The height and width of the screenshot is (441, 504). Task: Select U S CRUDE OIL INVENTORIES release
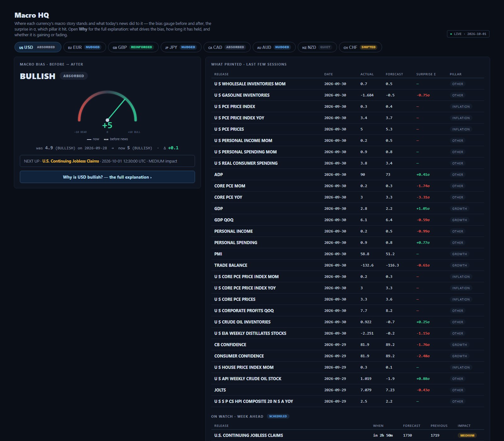click(x=347, y=322)
